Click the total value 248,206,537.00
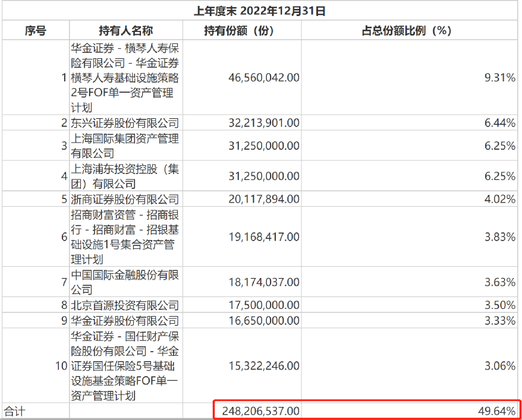 260,411
